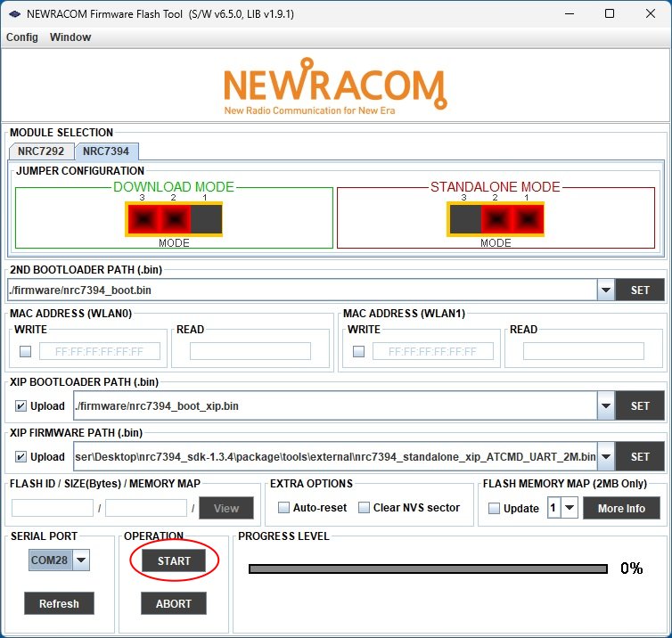This screenshot has width=672, height=638.
Task: Click Refresh to rescan serial ports
Action: pyautogui.click(x=59, y=603)
